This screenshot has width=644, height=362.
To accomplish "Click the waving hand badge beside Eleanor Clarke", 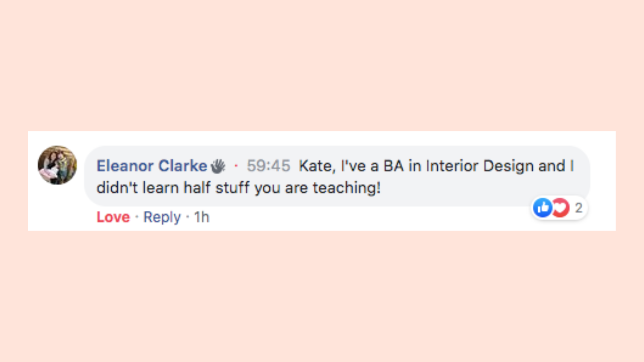I will (218, 166).
